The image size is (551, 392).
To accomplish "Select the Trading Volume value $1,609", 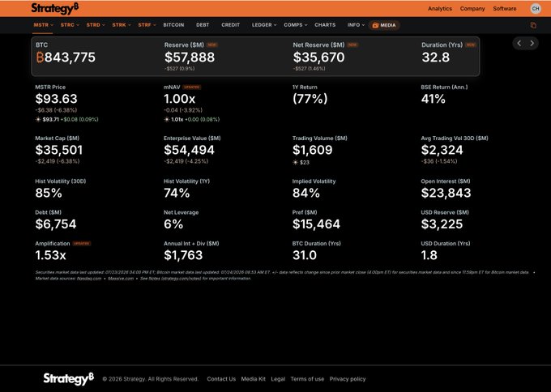I will [313, 150].
